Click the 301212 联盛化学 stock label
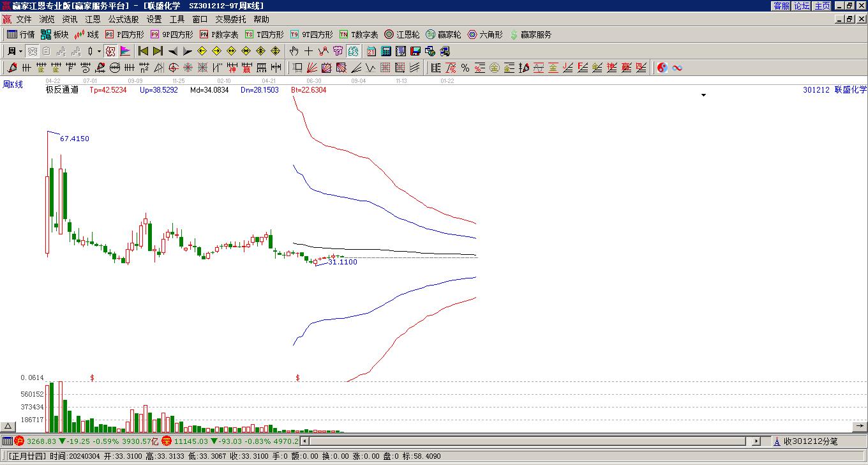 (x=835, y=90)
